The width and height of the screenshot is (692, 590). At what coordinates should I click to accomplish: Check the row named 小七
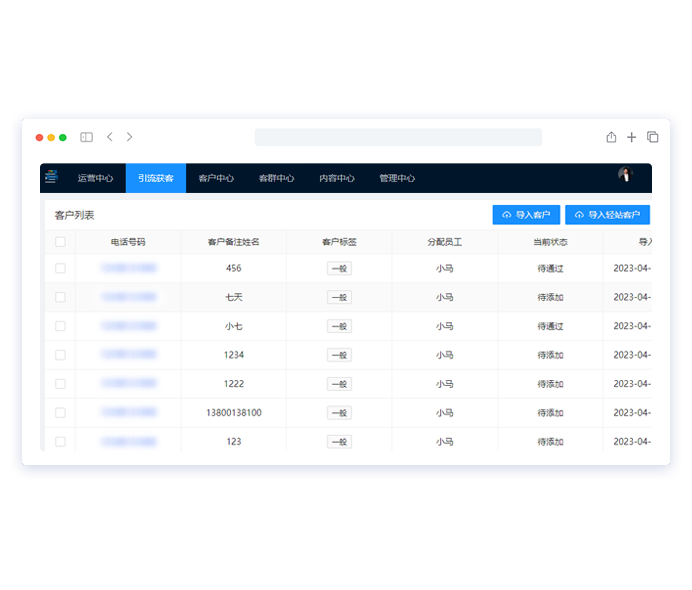tap(60, 326)
